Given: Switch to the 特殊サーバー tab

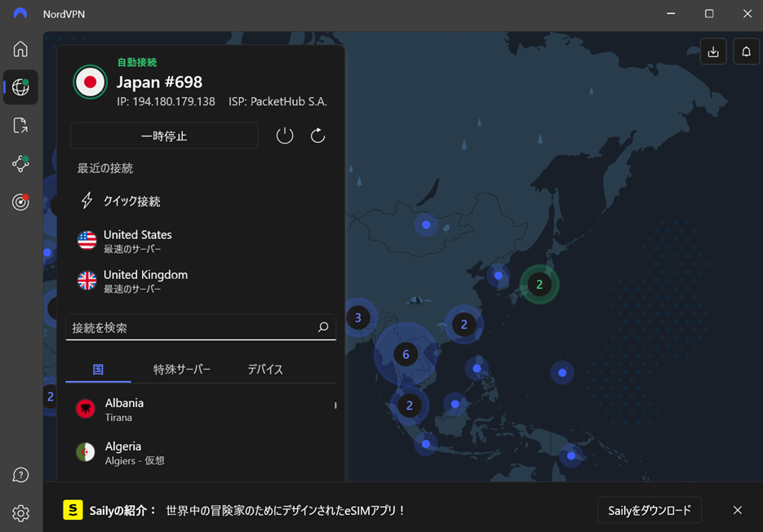Looking at the screenshot, I should tap(182, 370).
